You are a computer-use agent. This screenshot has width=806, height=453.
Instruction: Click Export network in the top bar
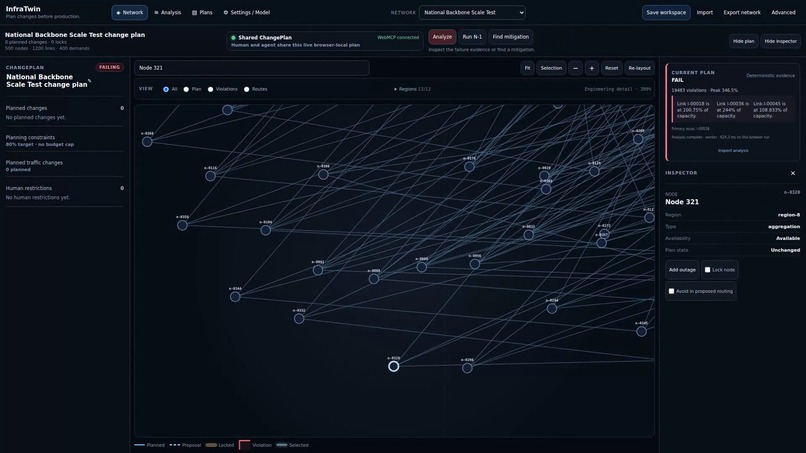(742, 12)
